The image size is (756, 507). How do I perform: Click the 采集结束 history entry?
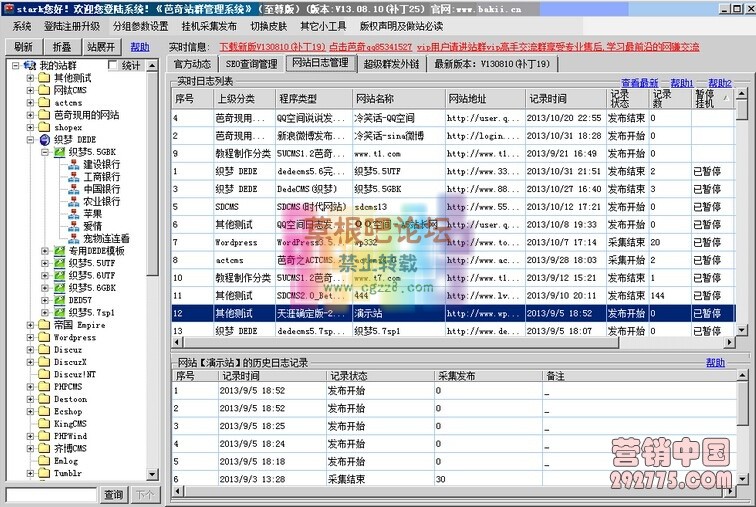click(346, 479)
